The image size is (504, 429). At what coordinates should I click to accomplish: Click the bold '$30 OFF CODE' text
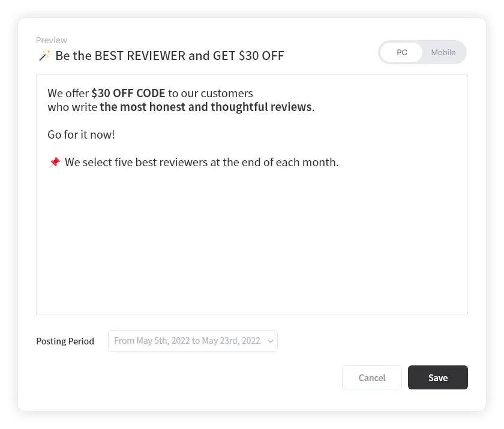128,94
